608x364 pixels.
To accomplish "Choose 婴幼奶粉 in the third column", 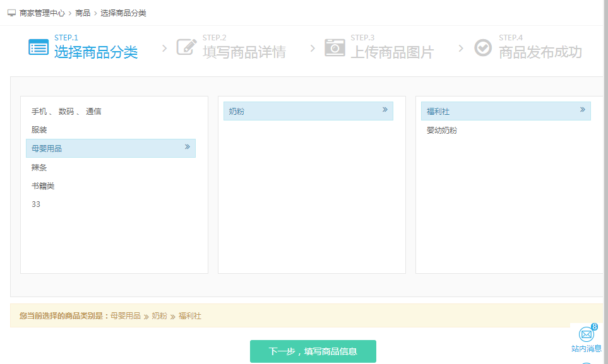I will [441, 131].
